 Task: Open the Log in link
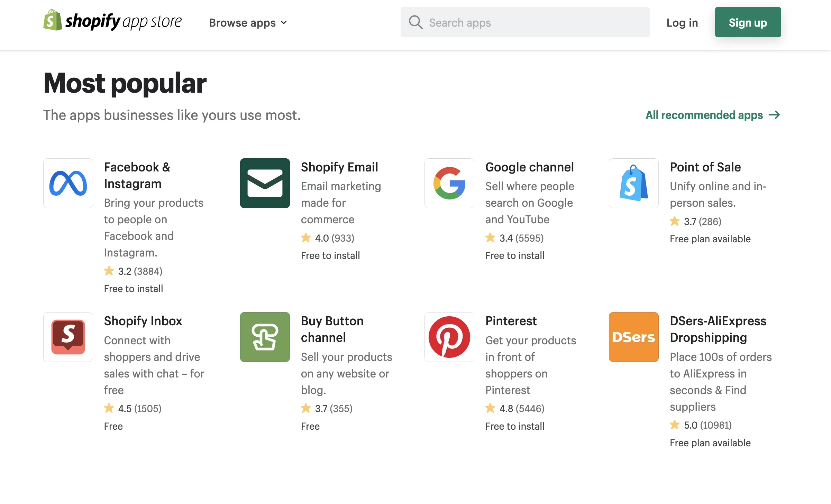pyautogui.click(x=682, y=23)
